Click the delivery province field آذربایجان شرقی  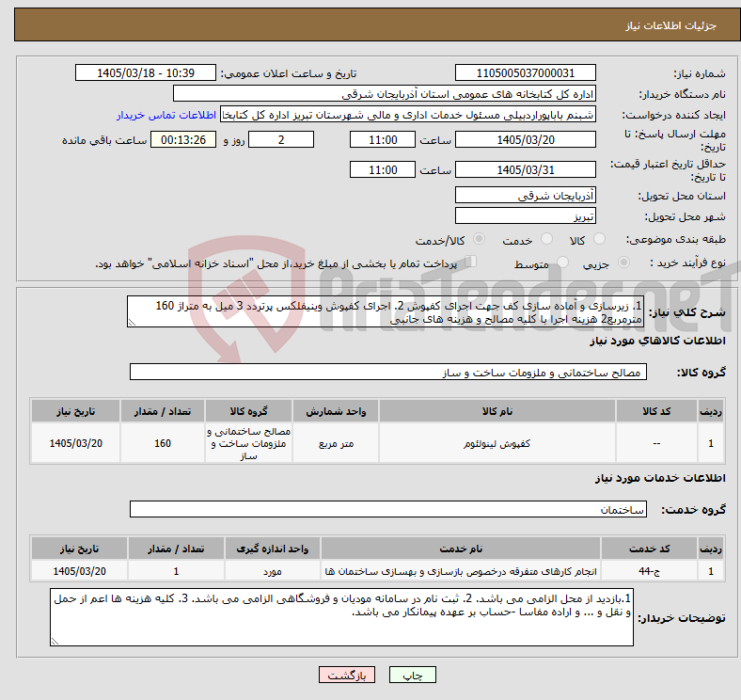(x=526, y=196)
